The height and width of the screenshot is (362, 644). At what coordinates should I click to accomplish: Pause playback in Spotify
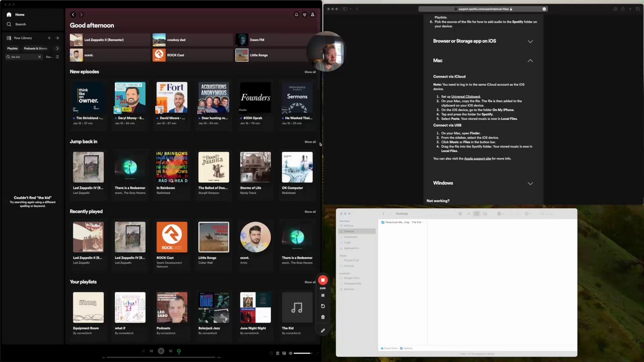tap(161, 351)
